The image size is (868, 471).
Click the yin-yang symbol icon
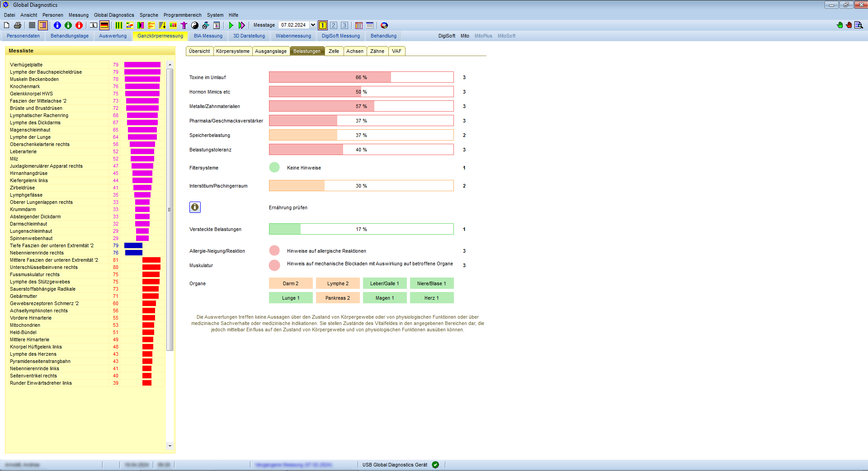point(195,25)
